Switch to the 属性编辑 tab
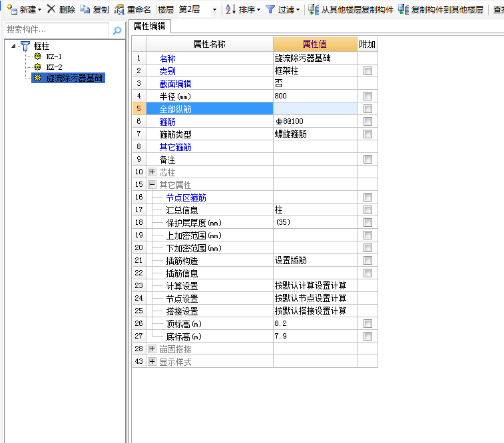504x443 pixels. click(x=149, y=27)
